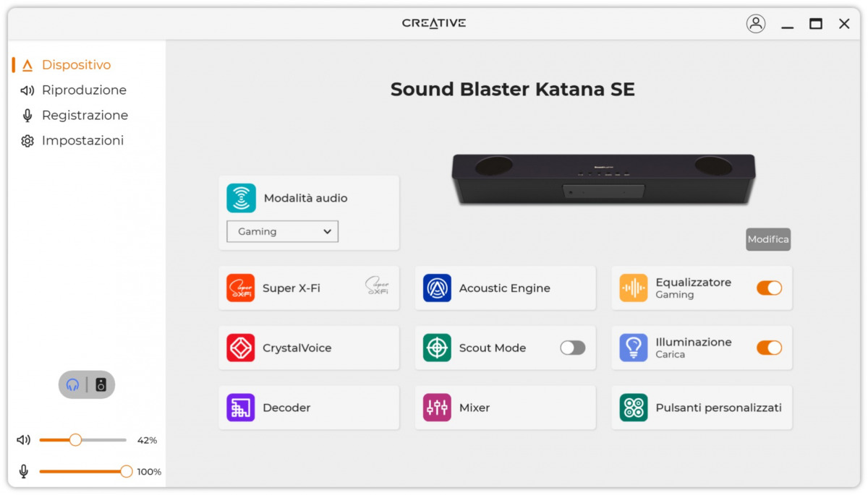Screen dimensions: 868x495
Task: Open the Riproduzione section
Action: (x=84, y=90)
